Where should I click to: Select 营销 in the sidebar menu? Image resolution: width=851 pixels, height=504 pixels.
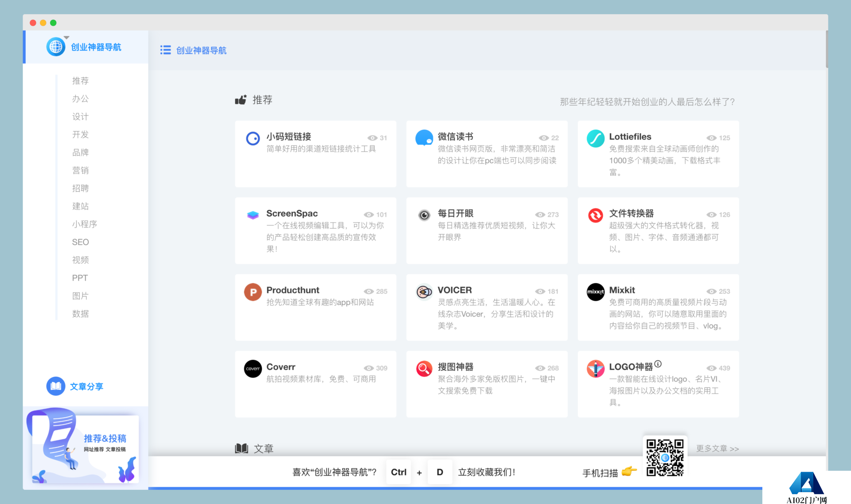pyautogui.click(x=80, y=170)
